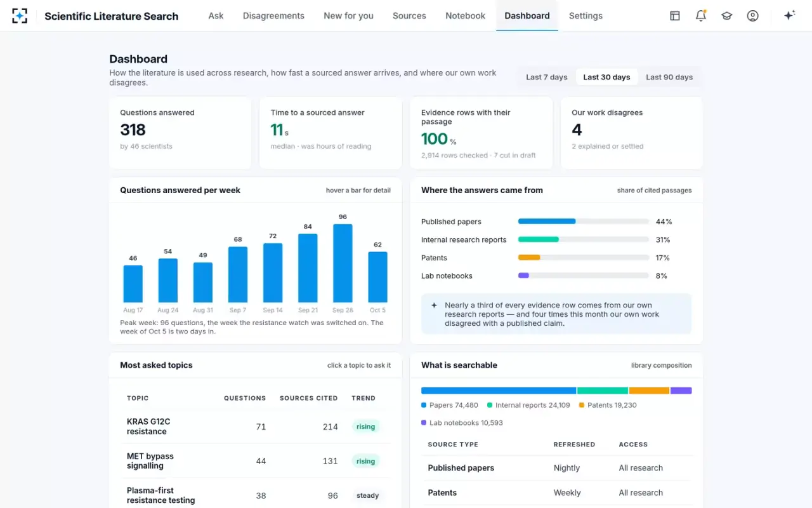Click the blue Papers segment of library bar

499,391
